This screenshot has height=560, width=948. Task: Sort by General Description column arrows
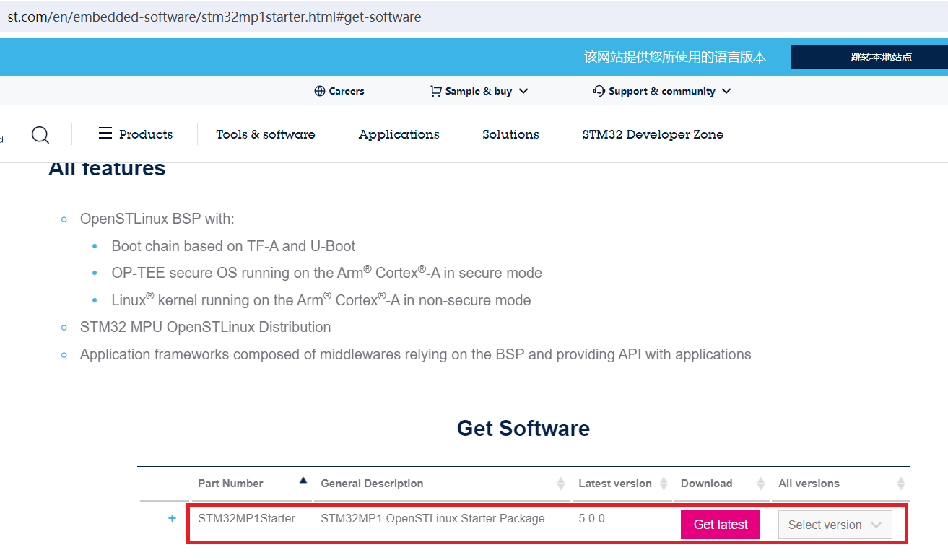point(561,484)
